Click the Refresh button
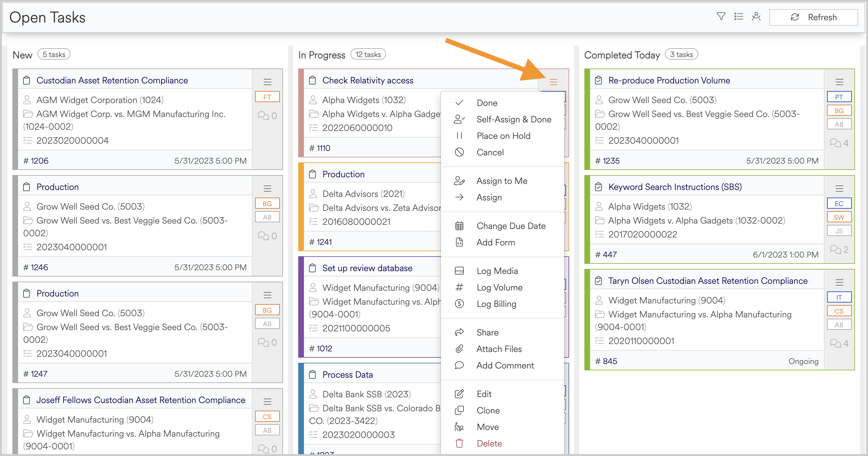The image size is (868, 456). click(813, 17)
